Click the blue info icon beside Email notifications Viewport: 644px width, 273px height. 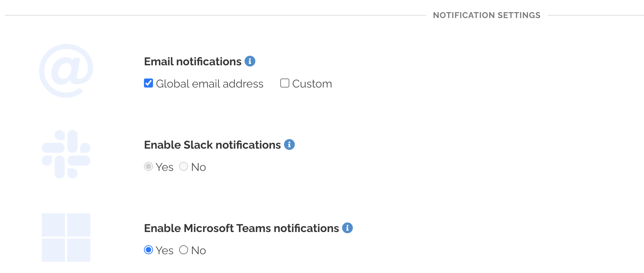[250, 61]
